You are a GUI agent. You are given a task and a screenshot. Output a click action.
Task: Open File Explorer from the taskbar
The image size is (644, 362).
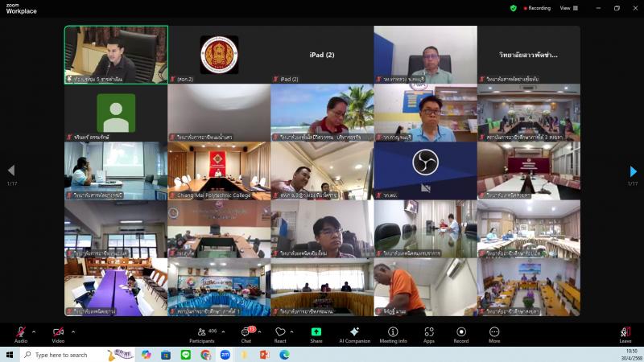[245, 355]
